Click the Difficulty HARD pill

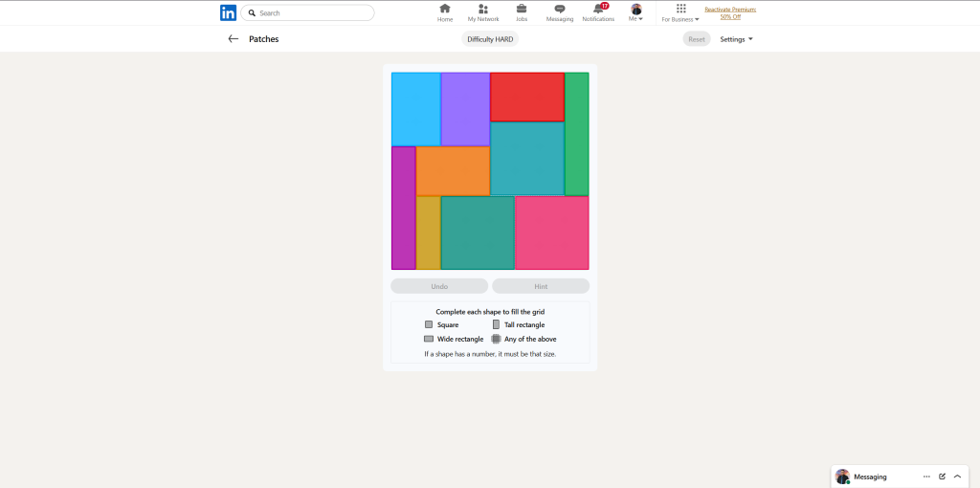click(490, 38)
